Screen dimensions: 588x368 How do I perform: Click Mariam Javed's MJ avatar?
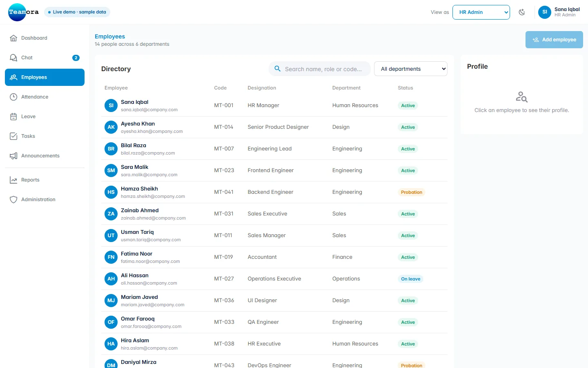(x=111, y=301)
